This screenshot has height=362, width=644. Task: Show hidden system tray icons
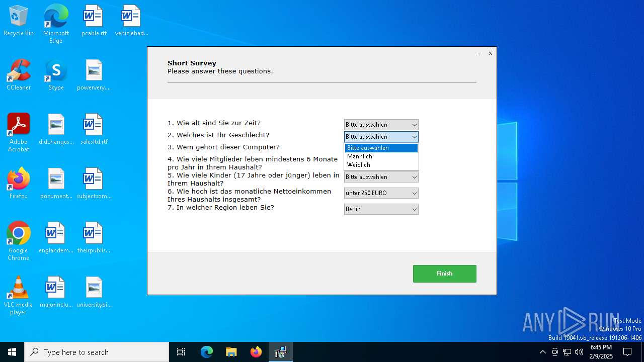tap(542, 352)
